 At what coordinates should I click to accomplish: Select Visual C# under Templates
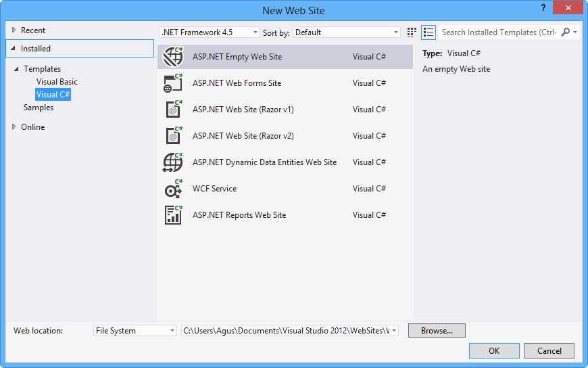click(53, 94)
